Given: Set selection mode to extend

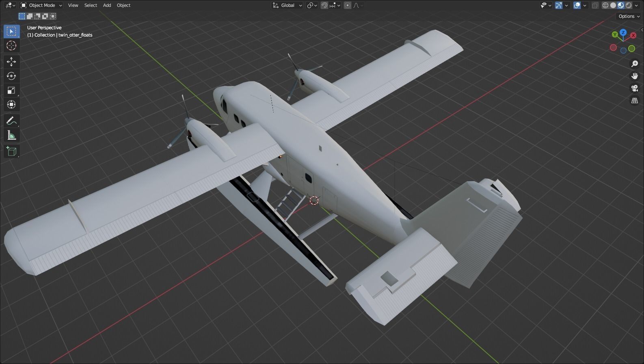Looking at the screenshot, I should [x=30, y=16].
